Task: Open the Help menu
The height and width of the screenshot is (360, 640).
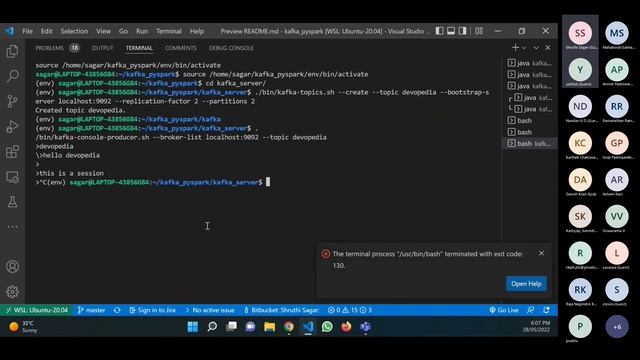Action: (x=197, y=31)
